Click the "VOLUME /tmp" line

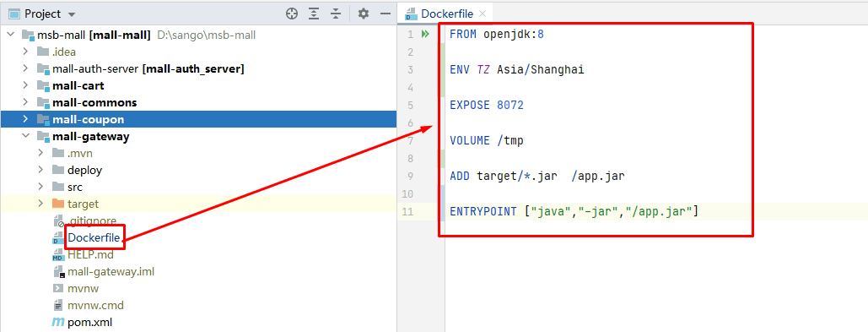coord(486,141)
